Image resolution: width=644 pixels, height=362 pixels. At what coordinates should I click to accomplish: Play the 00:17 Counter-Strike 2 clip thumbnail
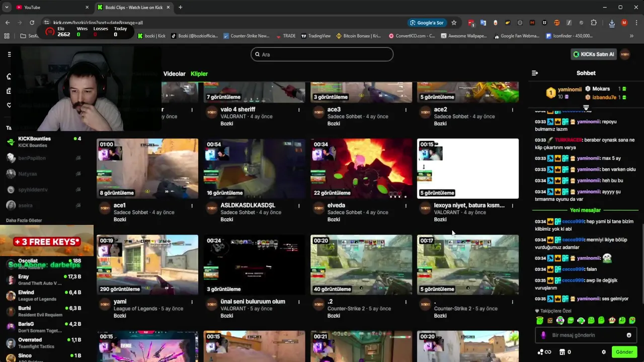(468, 264)
